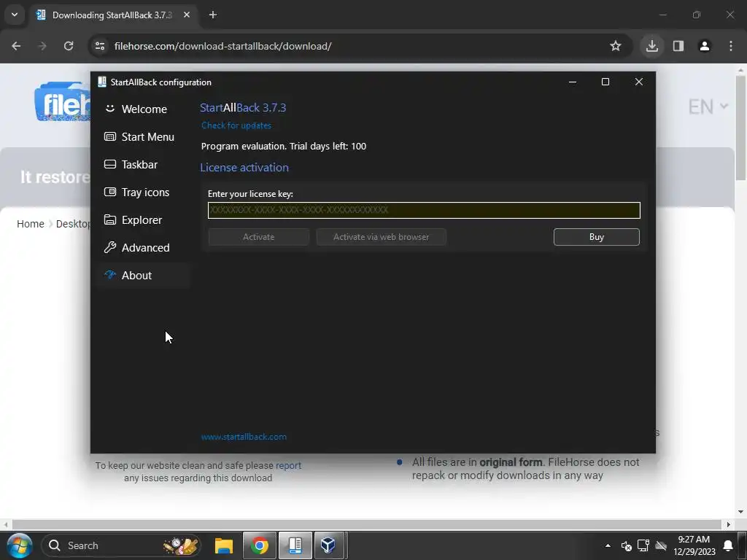Click the StartAllBack title bar icon
This screenshot has width=747, height=560.
[x=102, y=82]
